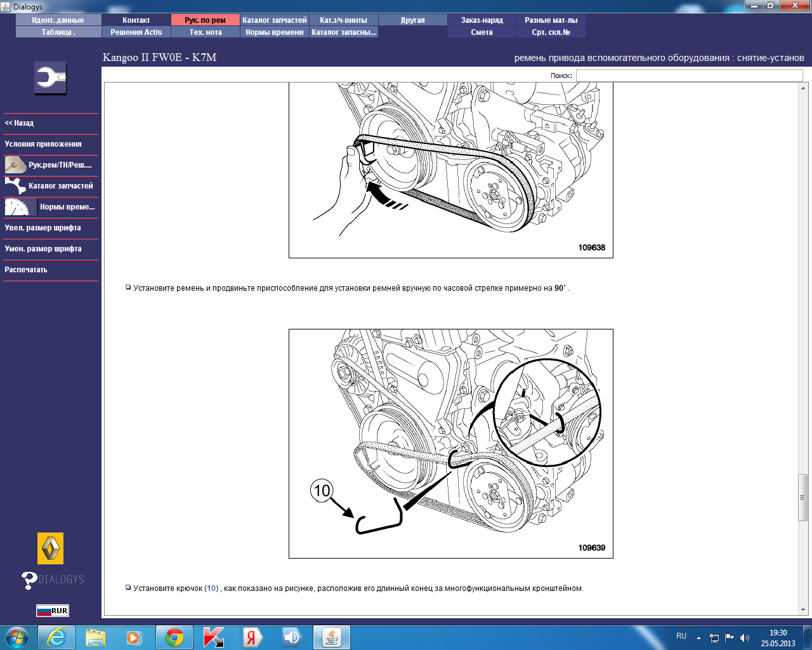
Task: Click scrollbar down arrow
Action: pos(802,610)
